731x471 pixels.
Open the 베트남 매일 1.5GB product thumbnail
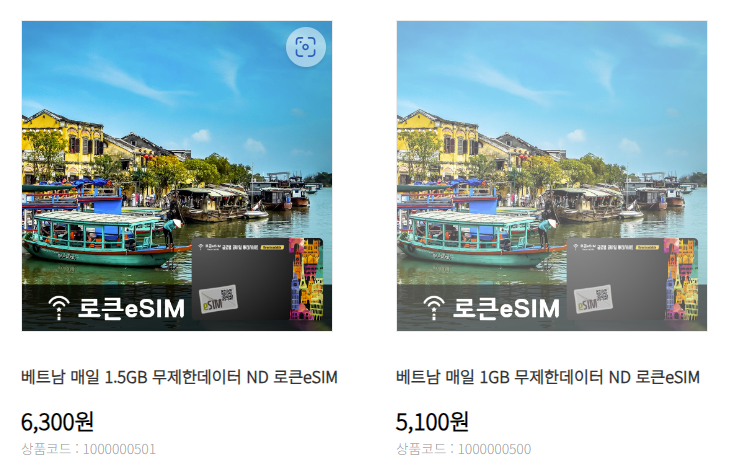pos(177,176)
